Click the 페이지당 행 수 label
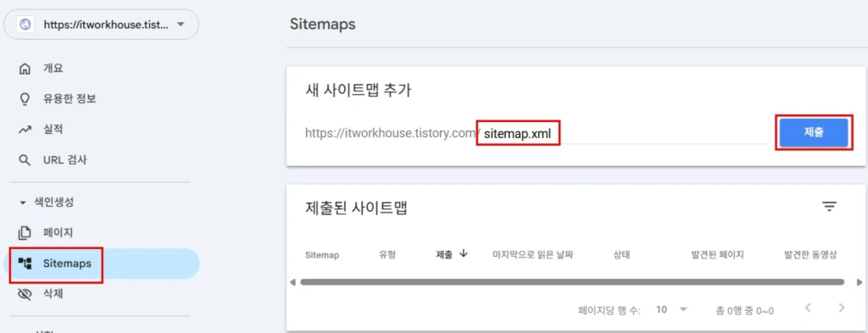The height and width of the screenshot is (333, 868). (x=609, y=310)
